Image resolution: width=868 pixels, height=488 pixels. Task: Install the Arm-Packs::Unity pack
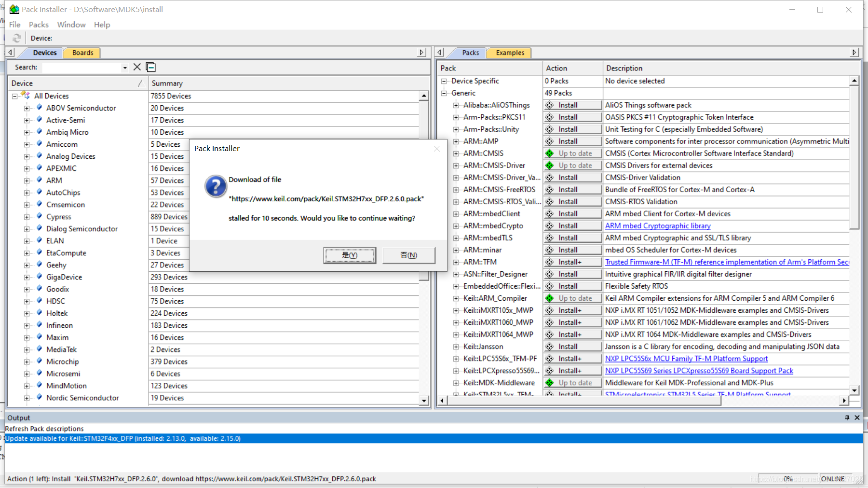pos(572,129)
